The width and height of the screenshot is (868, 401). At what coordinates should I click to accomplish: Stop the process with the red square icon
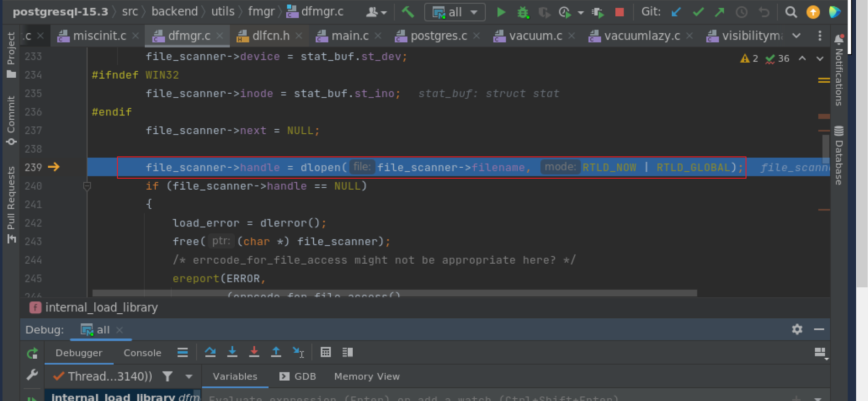tap(619, 12)
